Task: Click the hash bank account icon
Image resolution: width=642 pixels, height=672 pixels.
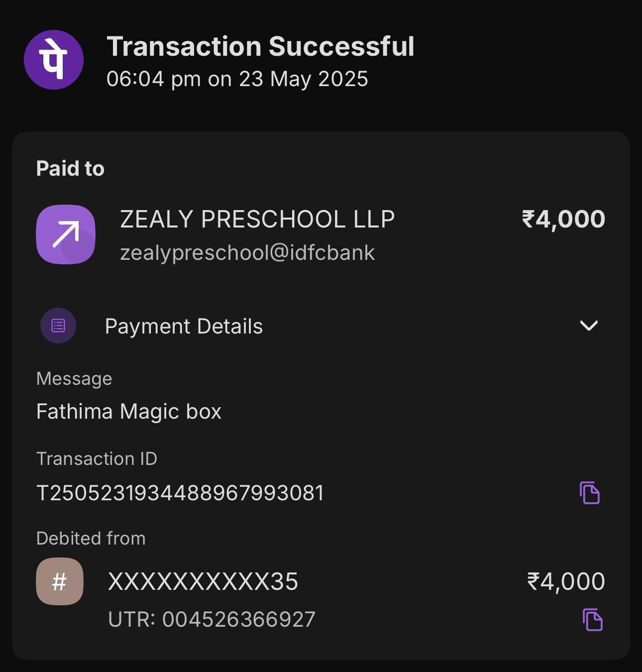Action: click(60, 581)
